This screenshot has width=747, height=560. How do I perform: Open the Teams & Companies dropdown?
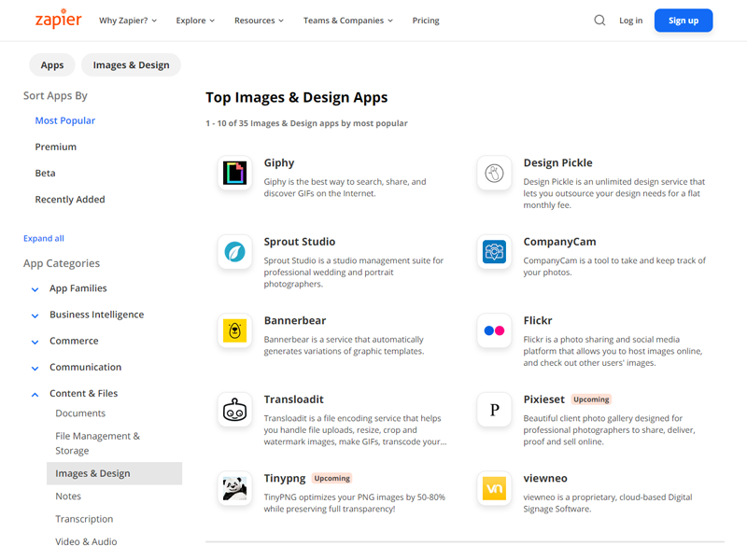[x=347, y=21]
